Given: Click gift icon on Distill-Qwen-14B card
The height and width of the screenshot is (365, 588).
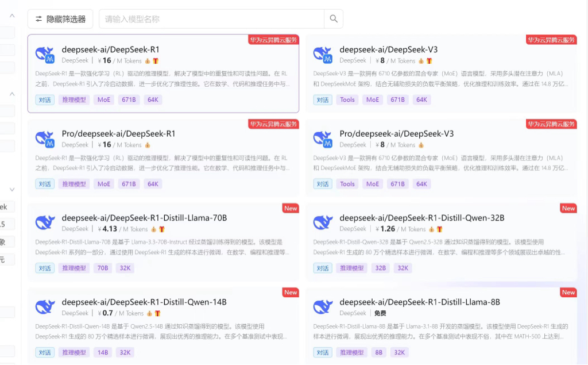Looking at the screenshot, I should coord(157,313).
